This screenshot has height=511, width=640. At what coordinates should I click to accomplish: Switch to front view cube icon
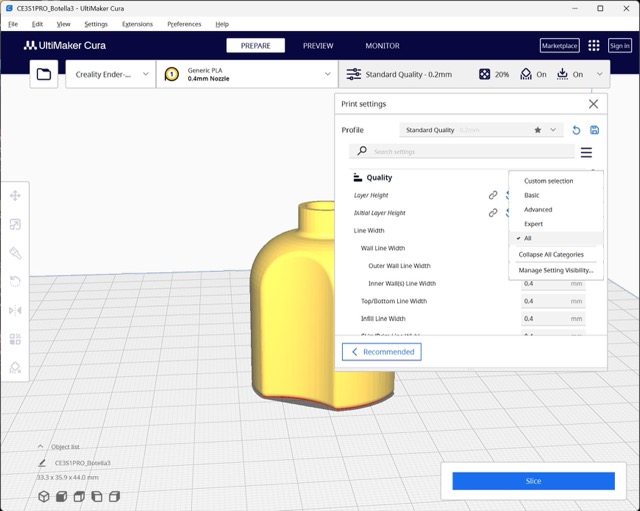pyautogui.click(x=61, y=496)
